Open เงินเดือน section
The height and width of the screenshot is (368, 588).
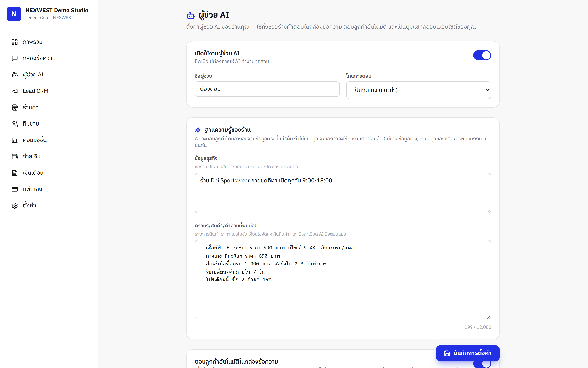49,173
